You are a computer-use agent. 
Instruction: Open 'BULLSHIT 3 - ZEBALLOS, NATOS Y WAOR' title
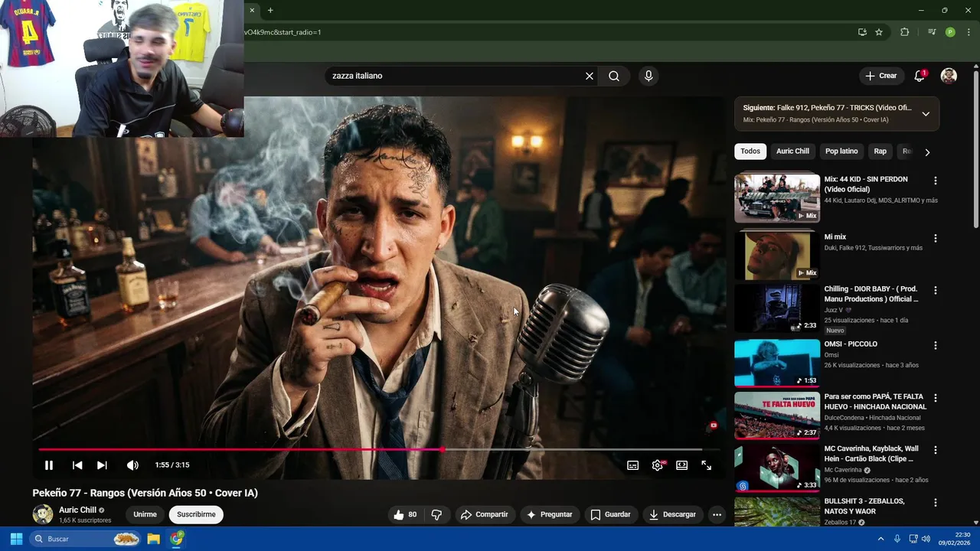864,506
